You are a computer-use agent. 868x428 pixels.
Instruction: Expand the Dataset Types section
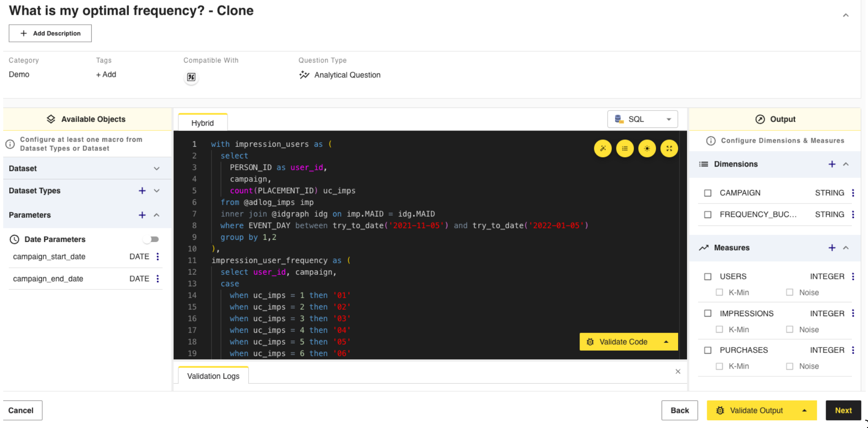[157, 191]
